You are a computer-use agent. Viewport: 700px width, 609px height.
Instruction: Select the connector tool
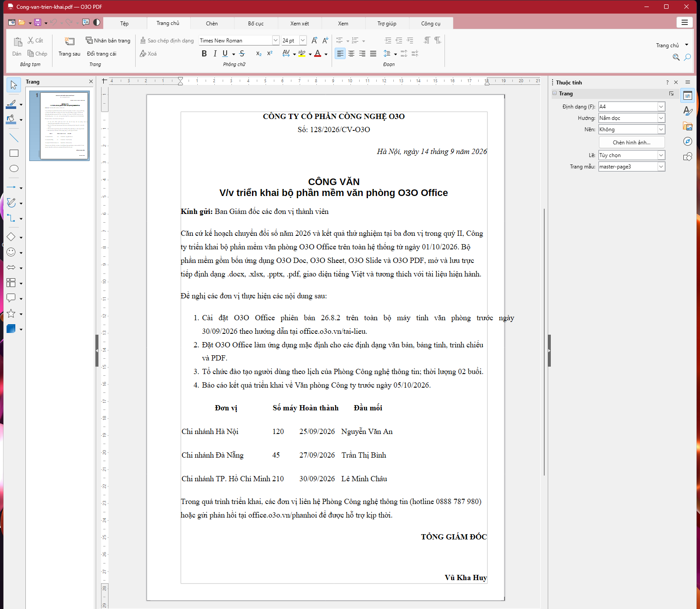(11, 218)
